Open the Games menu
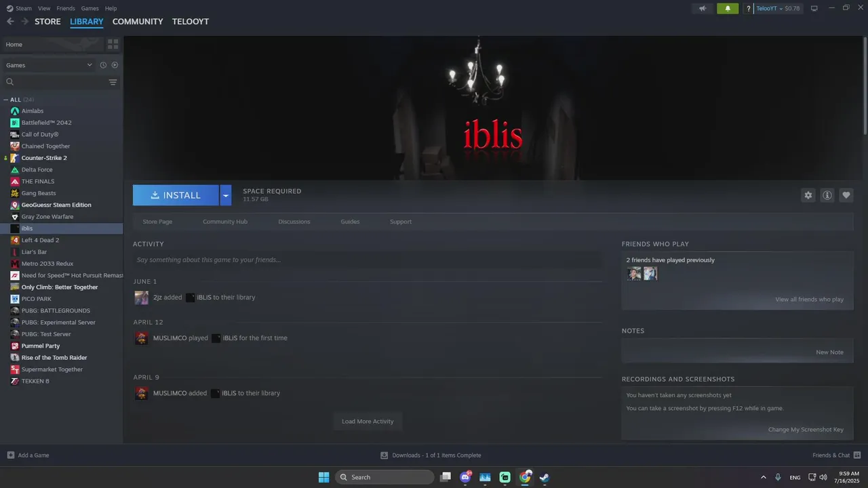This screenshot has height=488, width=868. pyautogui.click(x=90, y=8)
